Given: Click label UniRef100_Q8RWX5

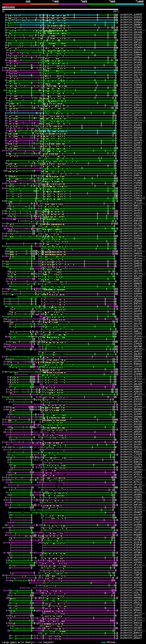Looking at the screenshot, I should [131, 284].
